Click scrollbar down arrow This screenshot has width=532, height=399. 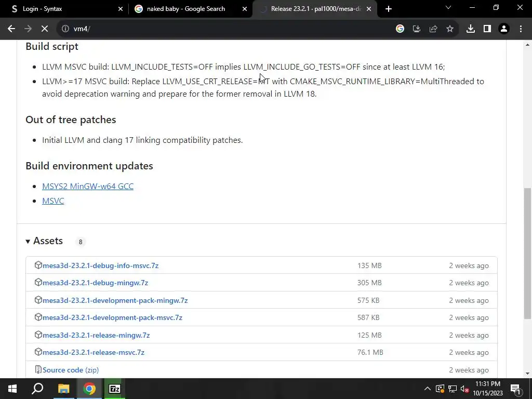[527, 374]
